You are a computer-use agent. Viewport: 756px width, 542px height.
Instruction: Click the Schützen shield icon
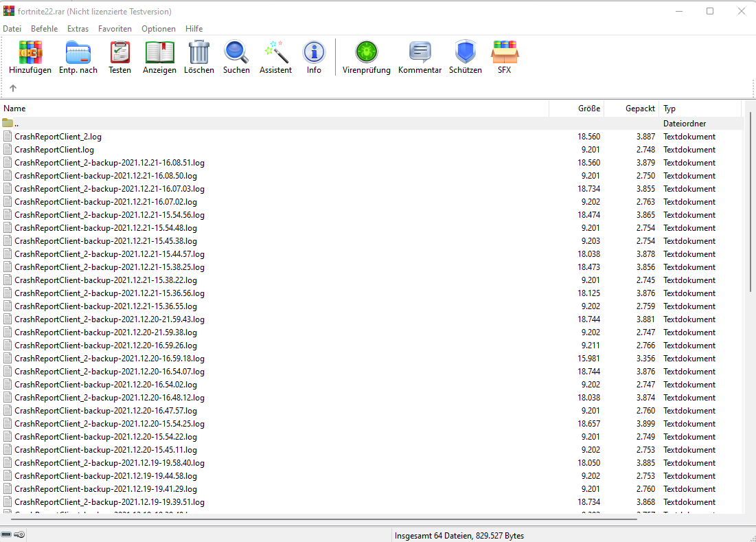466,52
